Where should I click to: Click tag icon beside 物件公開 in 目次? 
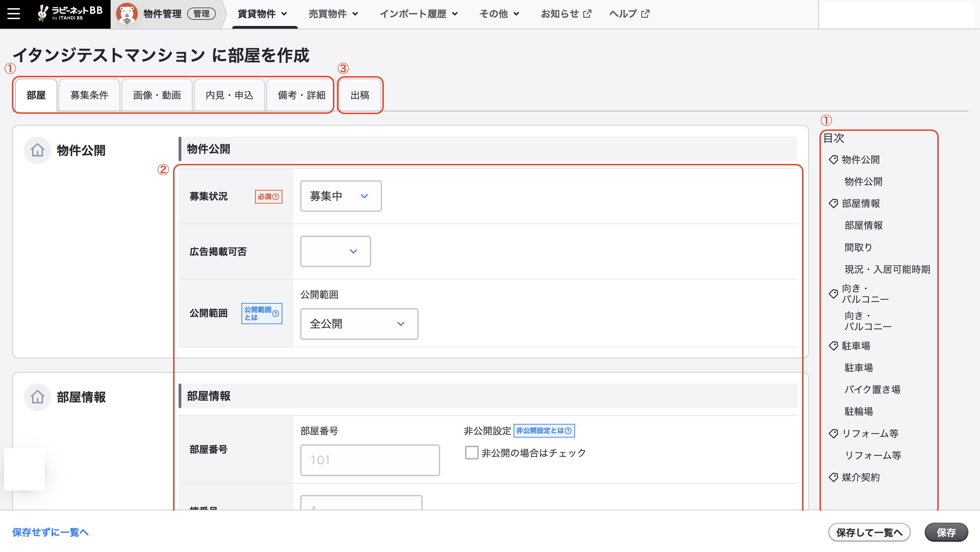click(833, 160)
